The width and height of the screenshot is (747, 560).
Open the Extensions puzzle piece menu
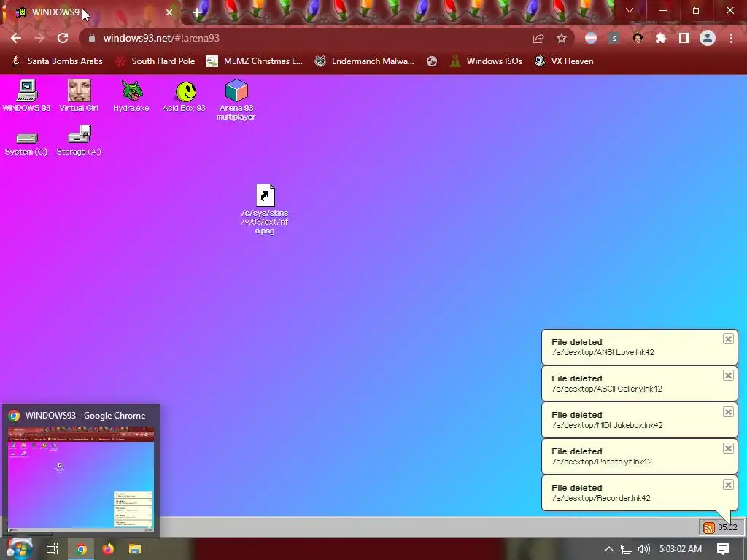point(661,38)
